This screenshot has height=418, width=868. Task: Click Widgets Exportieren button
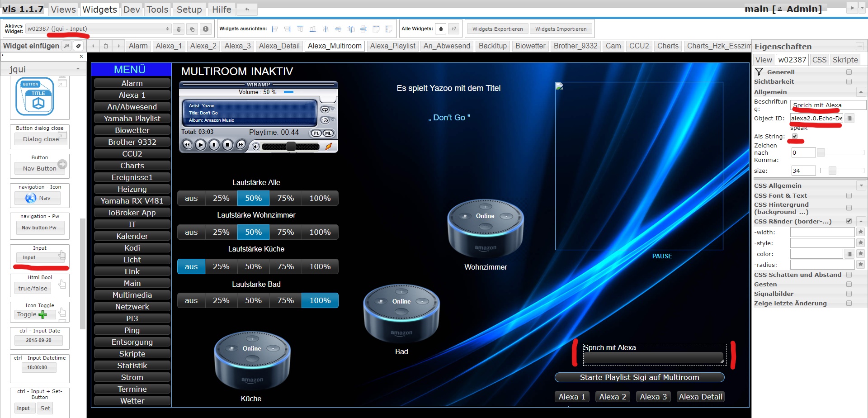tap(497, 29)
